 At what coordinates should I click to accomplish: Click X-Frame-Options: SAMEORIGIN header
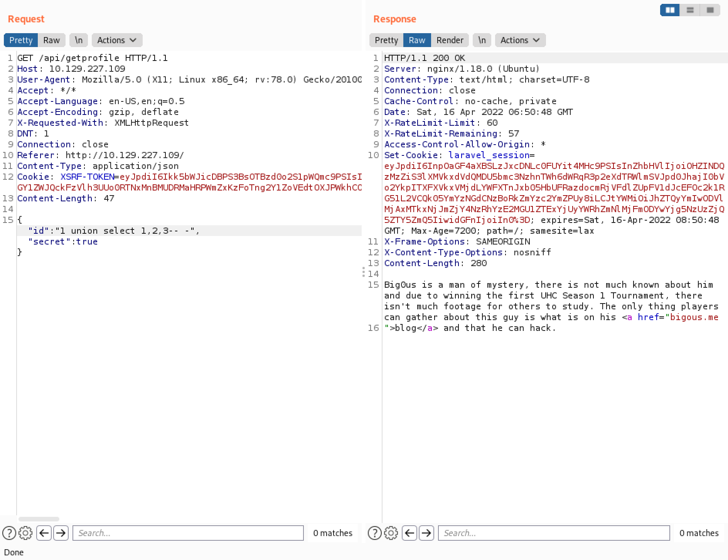coord(457,241)
